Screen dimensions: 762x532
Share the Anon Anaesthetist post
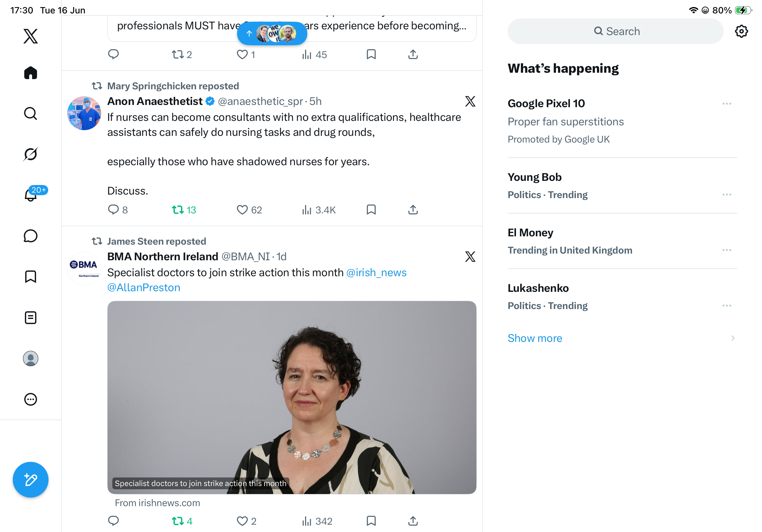pos(413,210)
